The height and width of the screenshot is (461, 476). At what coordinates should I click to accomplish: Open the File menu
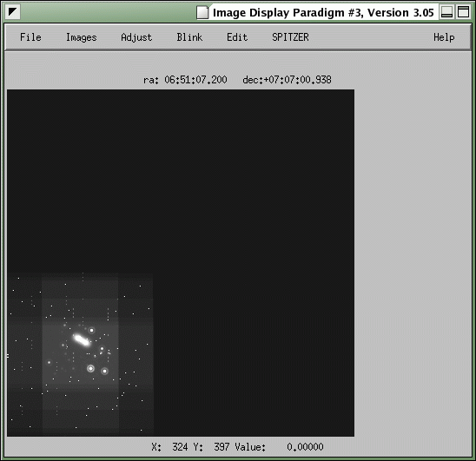30,37
